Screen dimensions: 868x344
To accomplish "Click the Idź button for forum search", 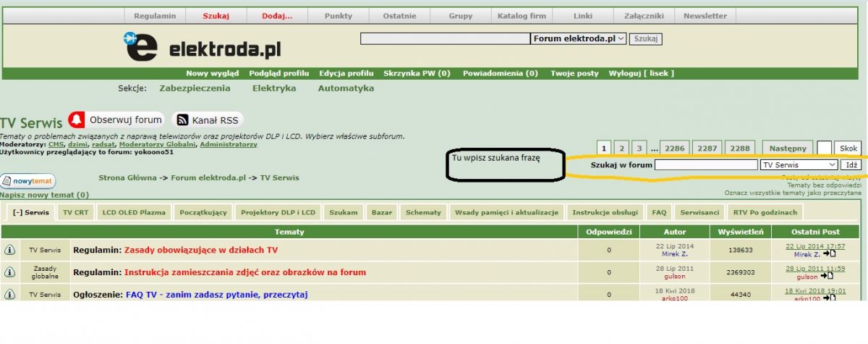I will [x=851, y=165].
